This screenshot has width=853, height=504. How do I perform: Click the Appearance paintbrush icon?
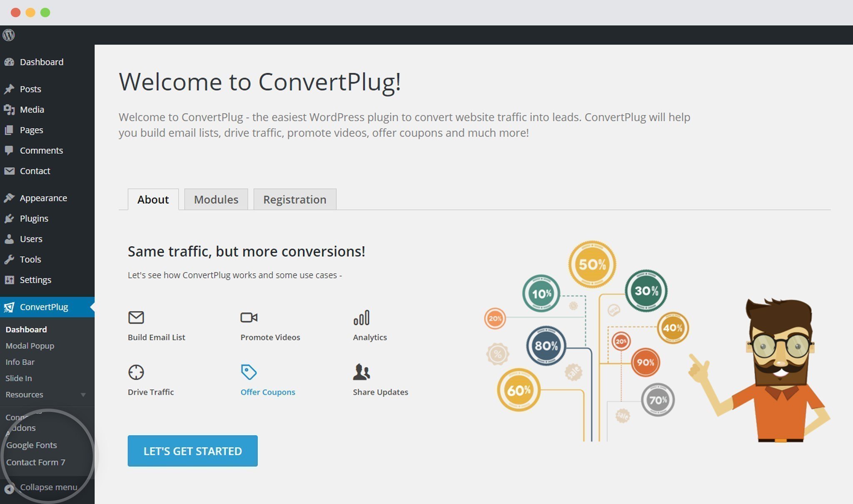pyautogui.click(x=9, y=198)
